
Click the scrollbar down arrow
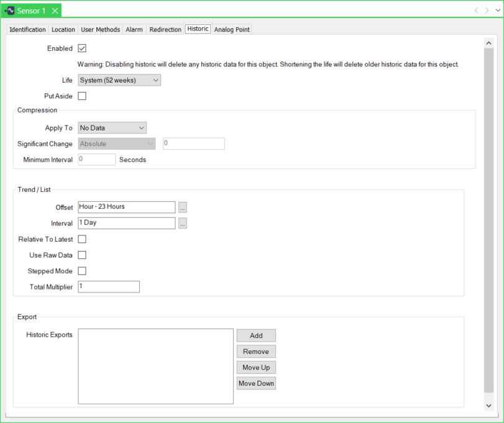(488, 404)
